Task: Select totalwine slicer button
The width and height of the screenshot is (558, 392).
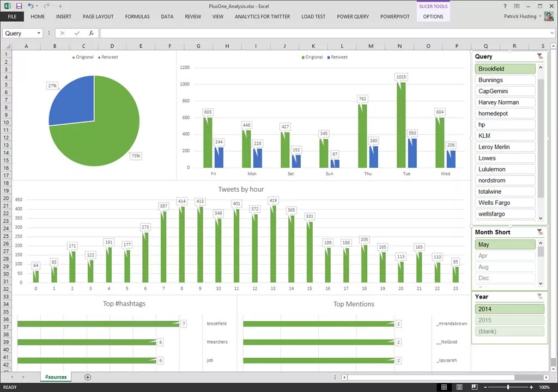Action: click(505, 192)
